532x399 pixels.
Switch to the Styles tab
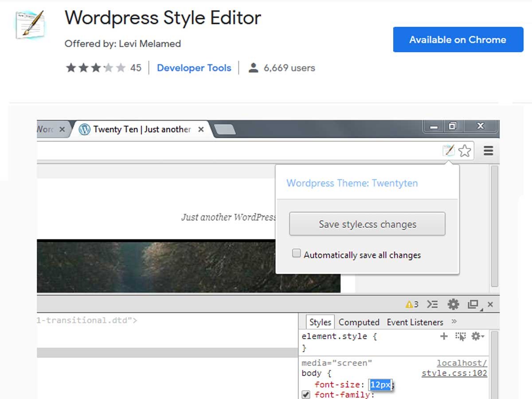click(x=320, y=322)
